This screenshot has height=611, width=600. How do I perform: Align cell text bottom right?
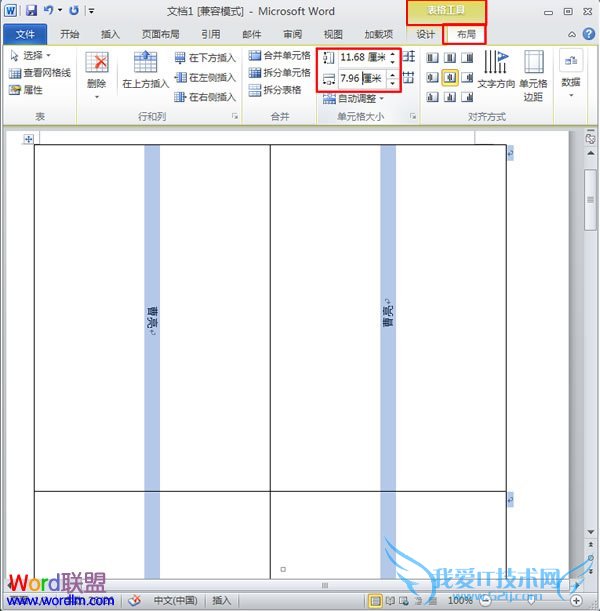click(x=467, y=96)
